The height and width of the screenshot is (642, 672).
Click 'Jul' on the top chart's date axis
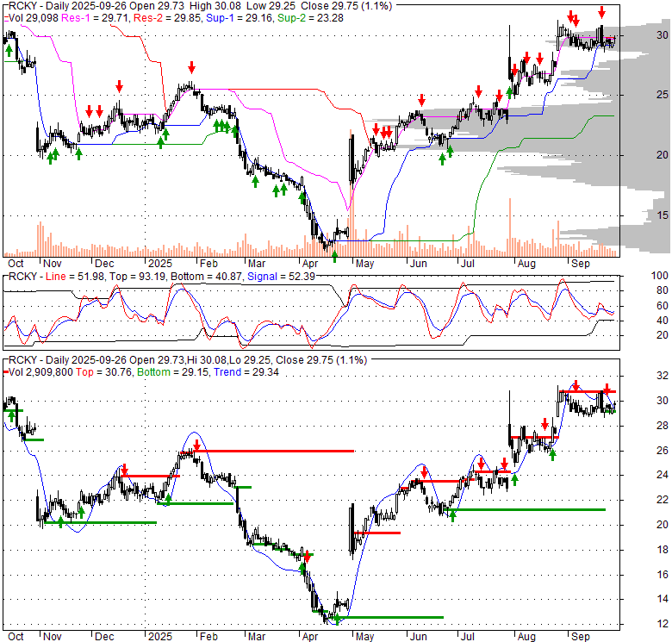tap(468, 264)
